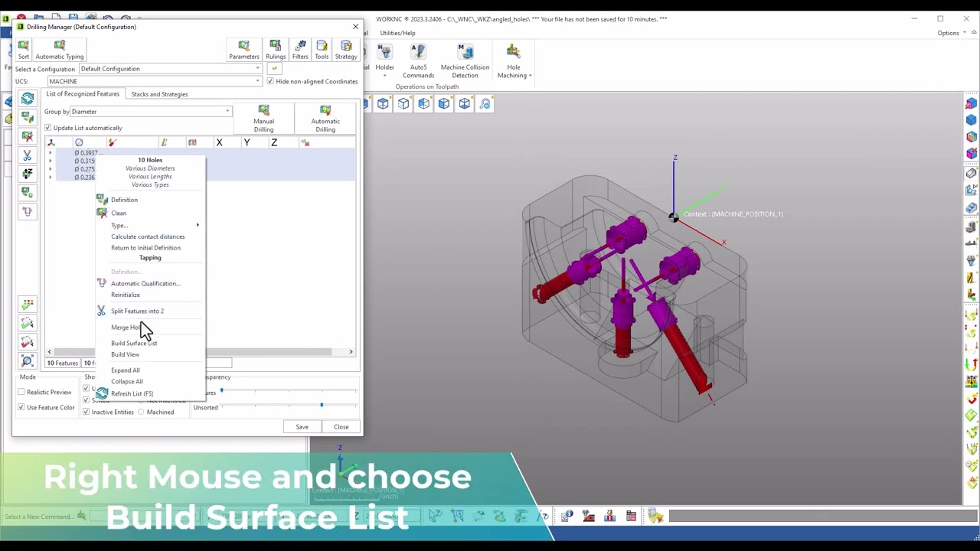
Task: Expand the Ø 0.275 feature group
Action: (x=51, y=169)
